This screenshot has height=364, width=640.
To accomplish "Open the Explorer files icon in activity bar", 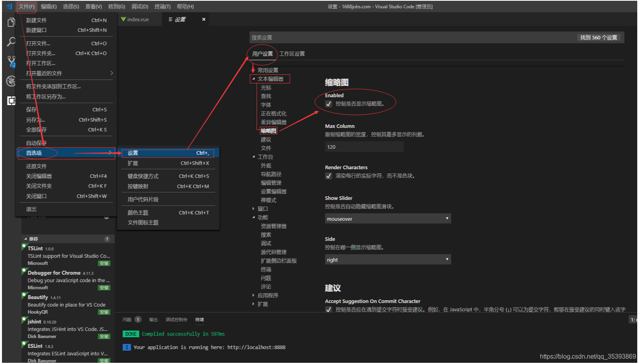I will pyautogui.click(x=11, y=22).
